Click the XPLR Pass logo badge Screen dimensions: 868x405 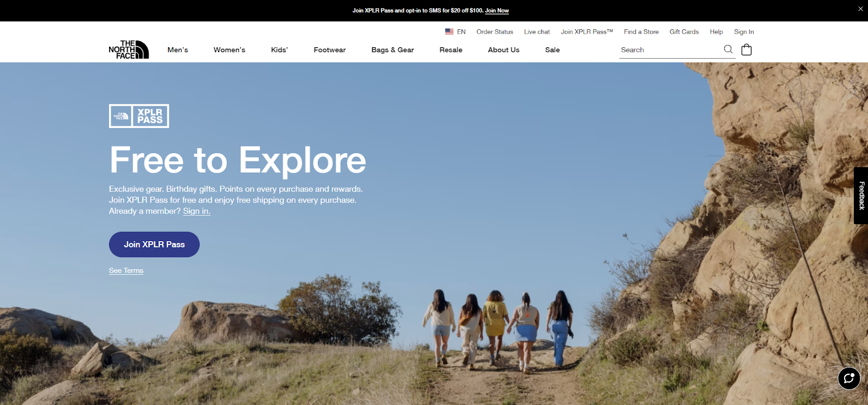click(139, 116)
